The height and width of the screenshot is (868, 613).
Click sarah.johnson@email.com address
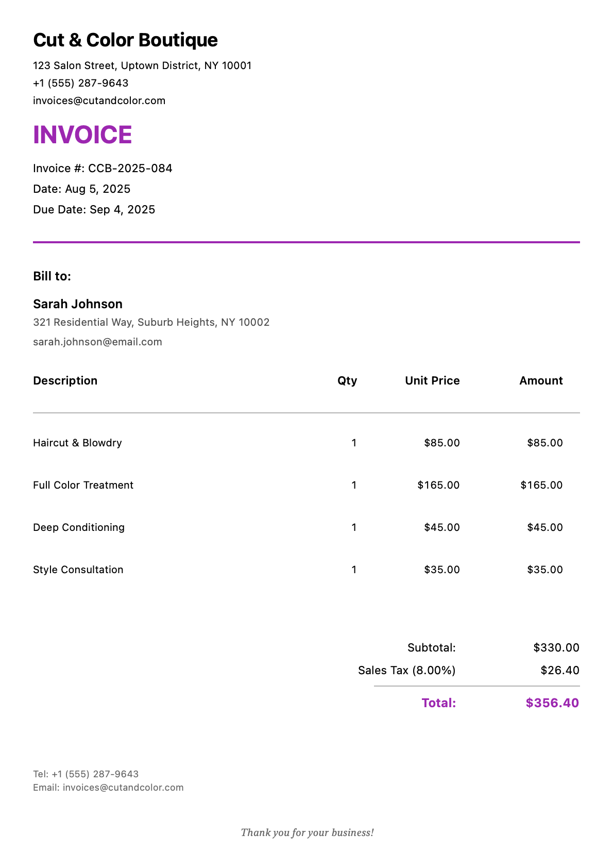pyautogui.click(x=97, y=342)
